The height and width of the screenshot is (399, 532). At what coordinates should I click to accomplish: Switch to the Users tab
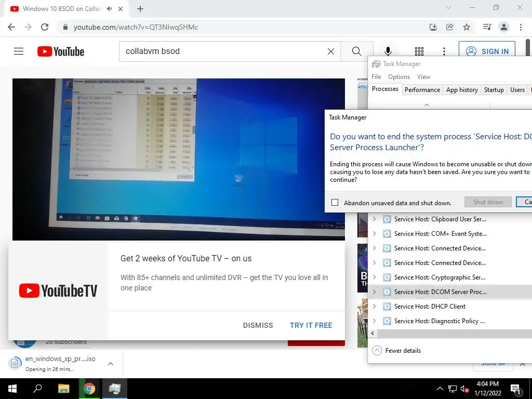click(517, 90)
